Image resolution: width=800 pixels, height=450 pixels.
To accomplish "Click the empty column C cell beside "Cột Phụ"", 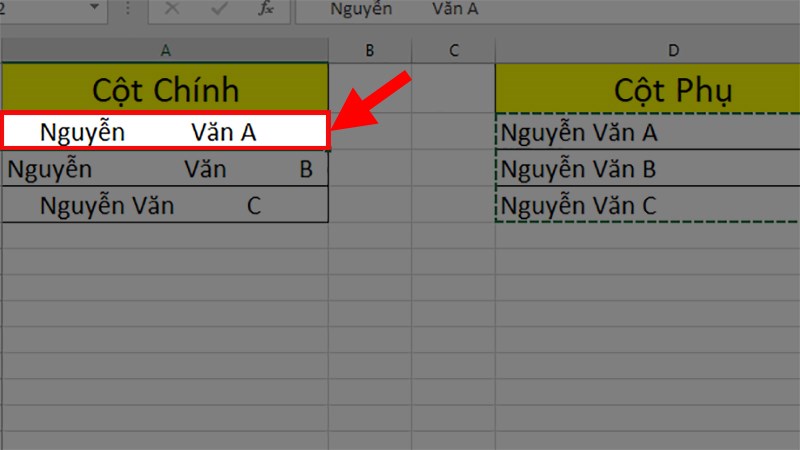I will pyautogui.click(x=453, y=89).
